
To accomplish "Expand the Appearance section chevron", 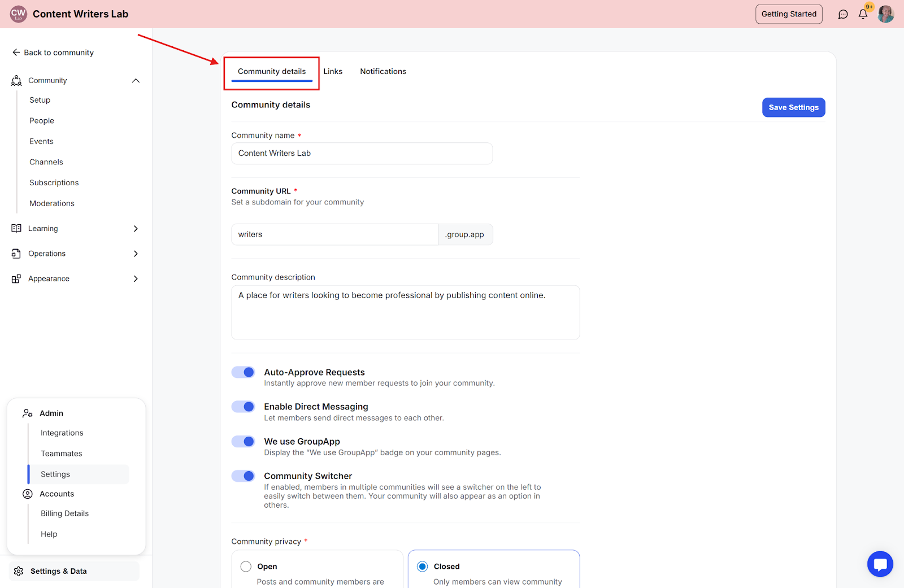I will click(136, 279).
